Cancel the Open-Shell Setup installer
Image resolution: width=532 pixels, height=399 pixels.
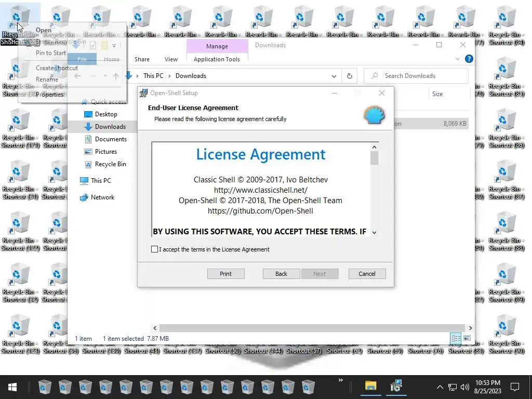click(x=367, y=274)
